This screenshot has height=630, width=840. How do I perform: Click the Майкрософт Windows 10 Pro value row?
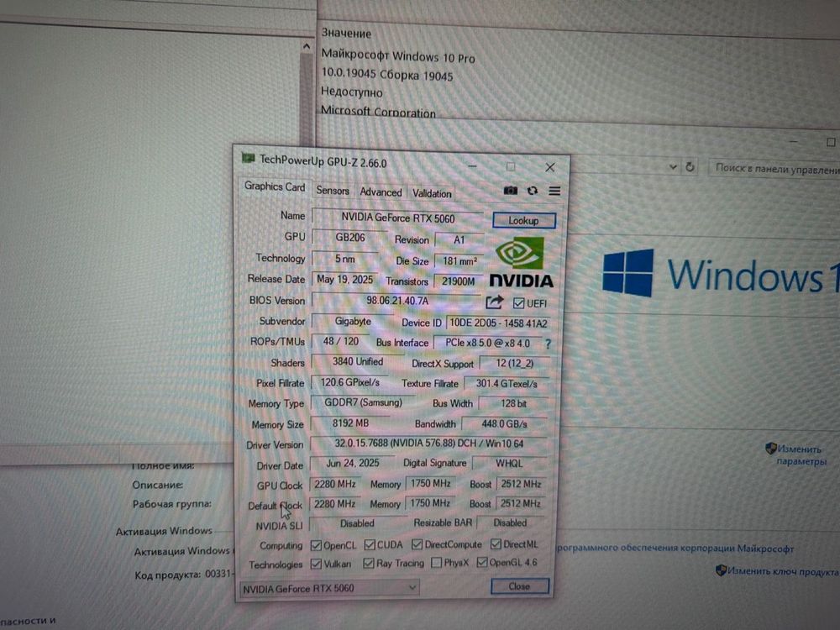pos(398,55)
